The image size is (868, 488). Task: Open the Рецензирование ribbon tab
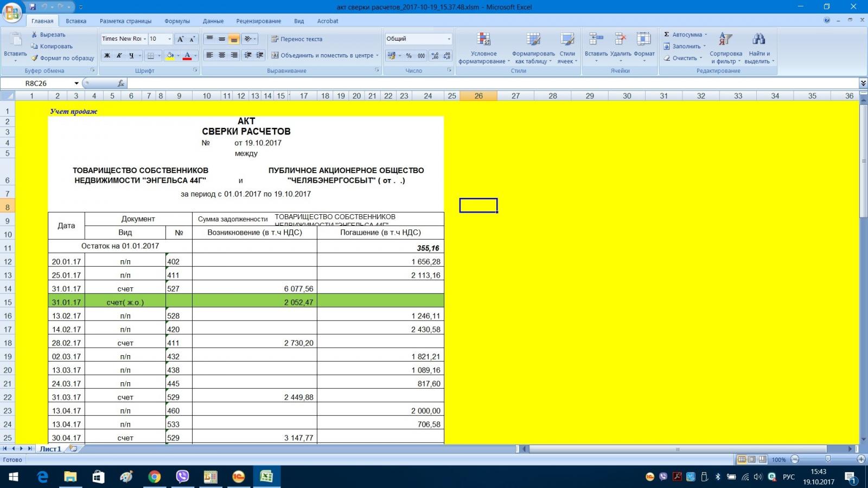[258, 21]
